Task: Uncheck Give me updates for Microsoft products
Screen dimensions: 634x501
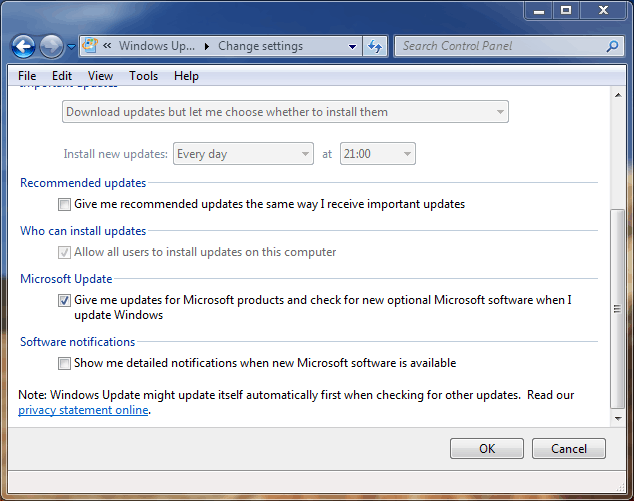Action: pyautogui.click(x=64, y=300)
